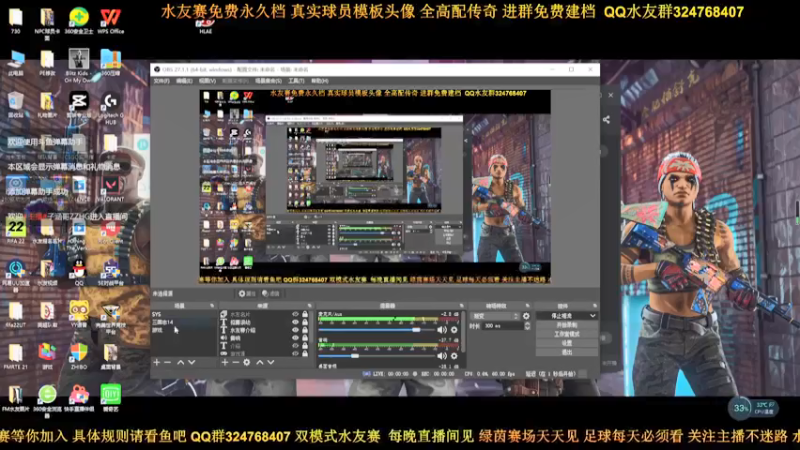This screenshot has height=450, width=800.
Task: Remove the source with the sources minus icon
Action: tap(235, 362)
